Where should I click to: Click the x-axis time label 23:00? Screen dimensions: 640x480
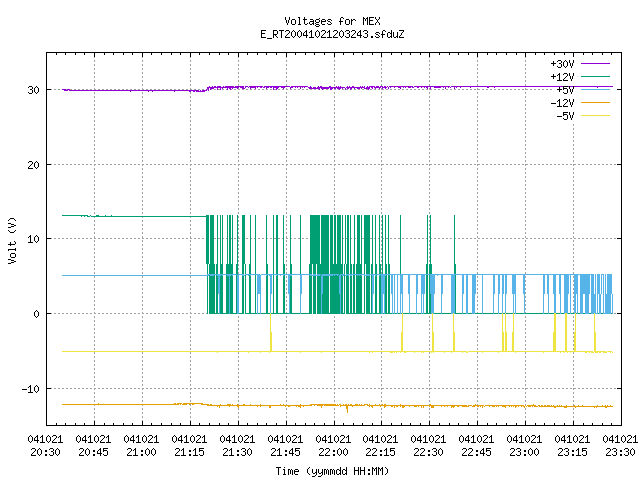pyautogui.click(x=524, y=452)
